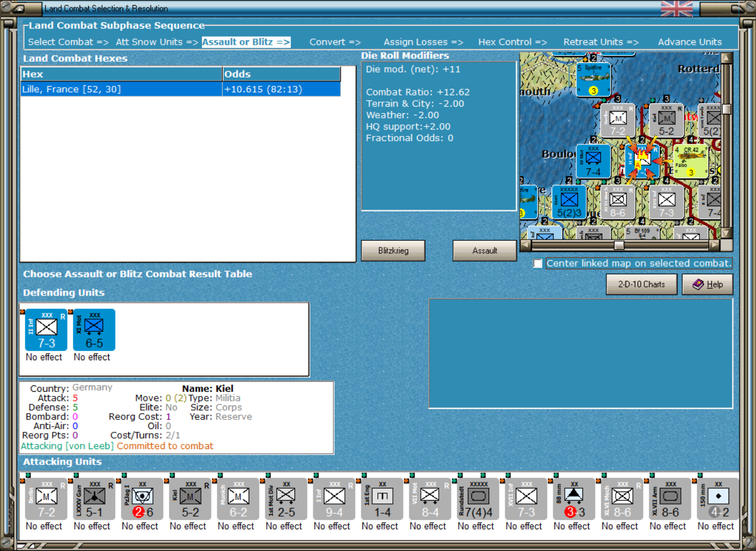Select the 1st Mot Div 2-5 unit
Image resolution: width=756 pixels, height=551 pixels.
pos(286,499)
